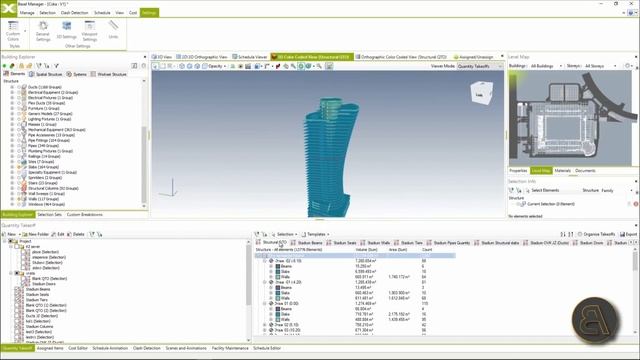The image size is (640, 360).
Task: Expand the Ducts group in Building Explorer
Action: point(12,87)
